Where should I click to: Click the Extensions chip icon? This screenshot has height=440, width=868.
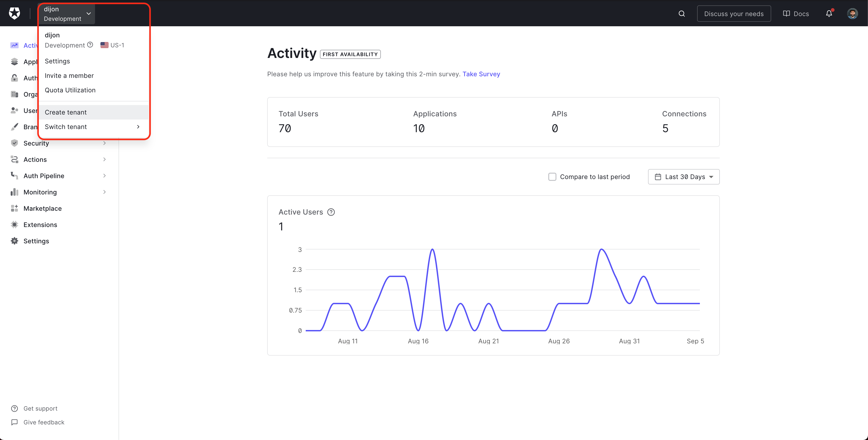(x=14, y=225)
